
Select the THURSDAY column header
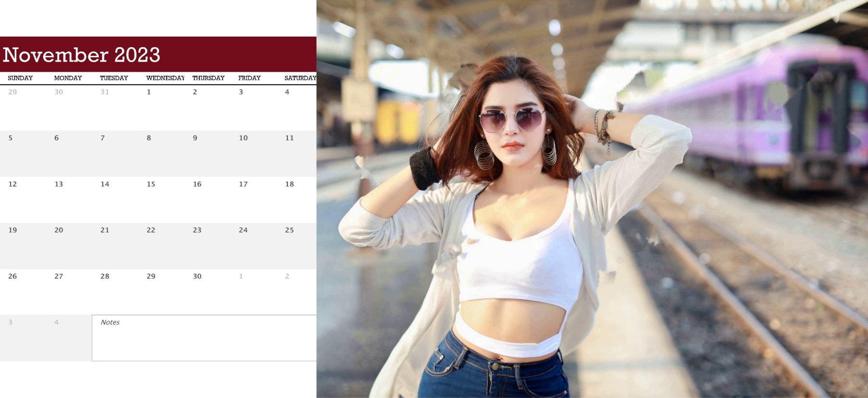click(208, 78)
